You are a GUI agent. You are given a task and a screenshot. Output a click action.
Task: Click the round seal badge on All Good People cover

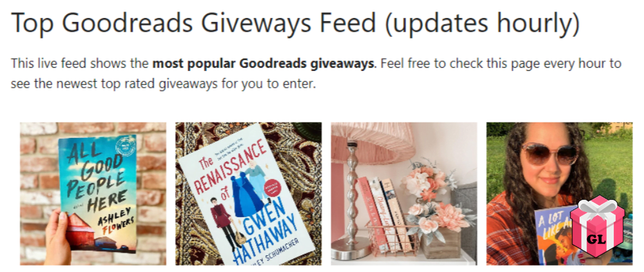(x=125, y=146)
